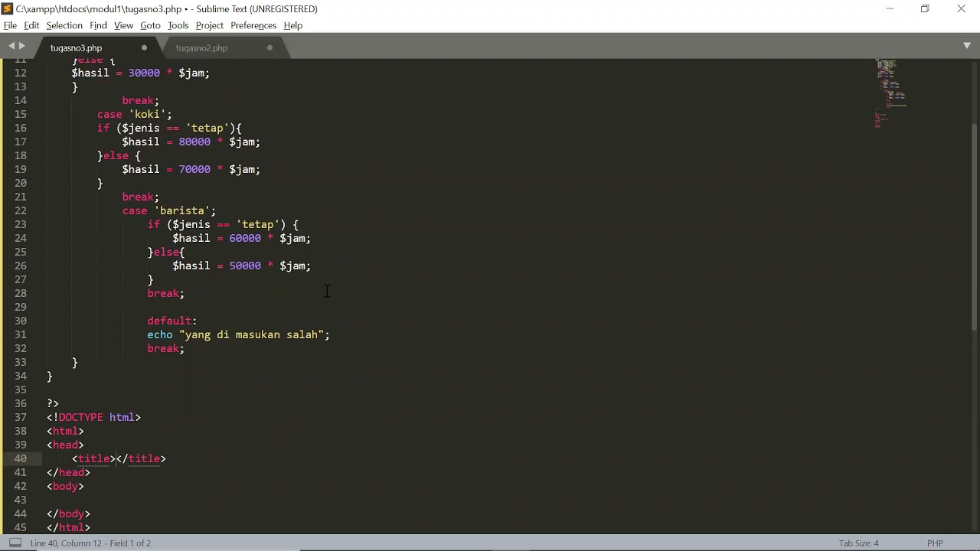Screen dimensions: 980x551
Task: Open the View menu
Action: pos(123,25)
